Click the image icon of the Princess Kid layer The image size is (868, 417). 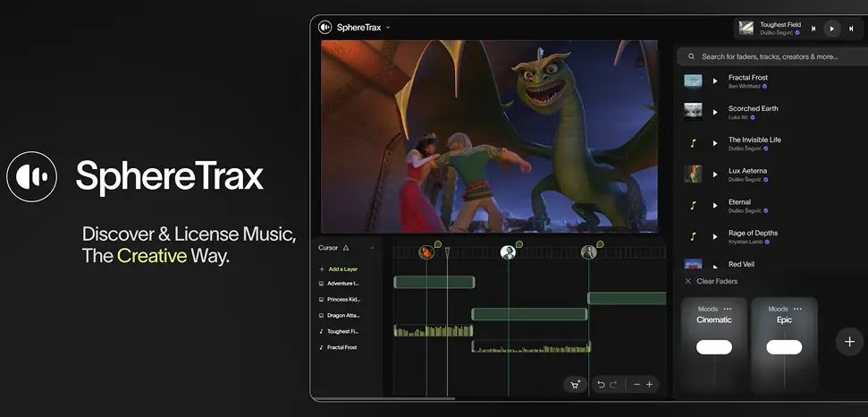(x=321, y=300)
